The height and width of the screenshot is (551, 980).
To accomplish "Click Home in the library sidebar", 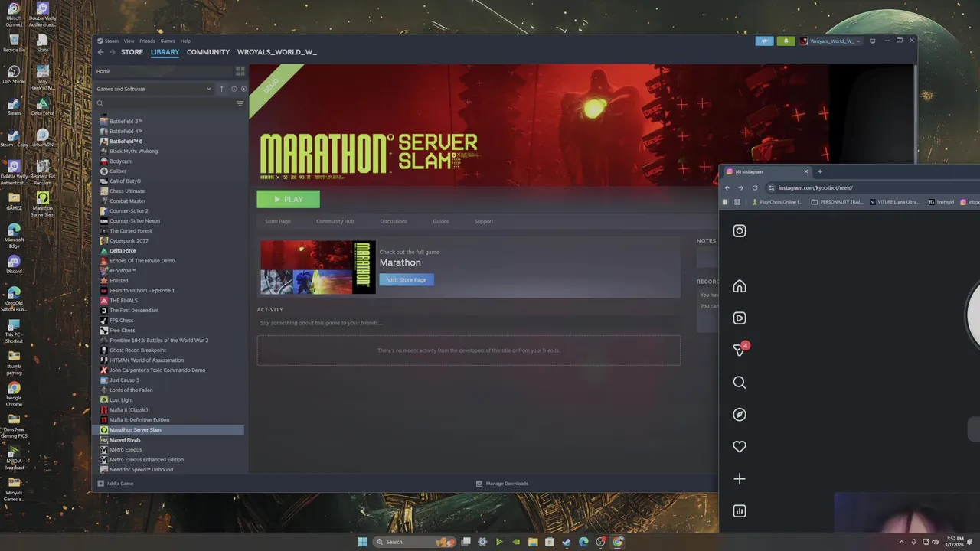I will pyautogui.click(x=164, y=71).
